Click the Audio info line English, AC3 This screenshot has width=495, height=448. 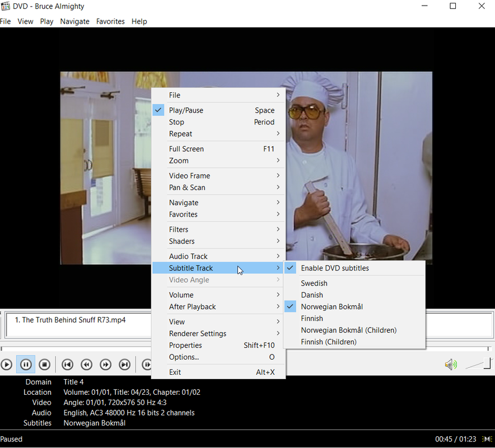click(129, 413)
